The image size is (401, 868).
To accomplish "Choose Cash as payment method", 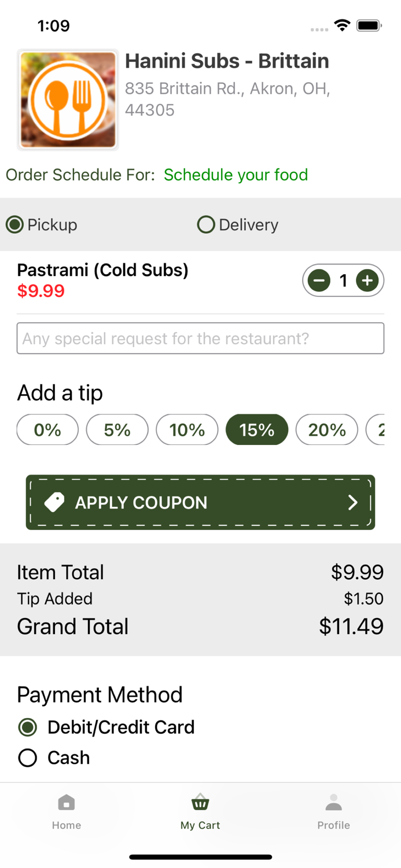I will click(x=27, y=757).
